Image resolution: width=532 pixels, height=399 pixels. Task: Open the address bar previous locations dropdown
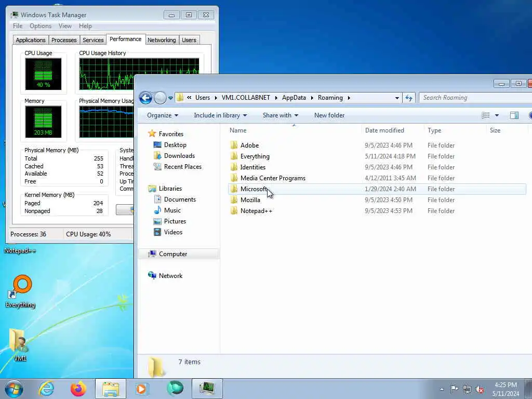coord(397,98)
